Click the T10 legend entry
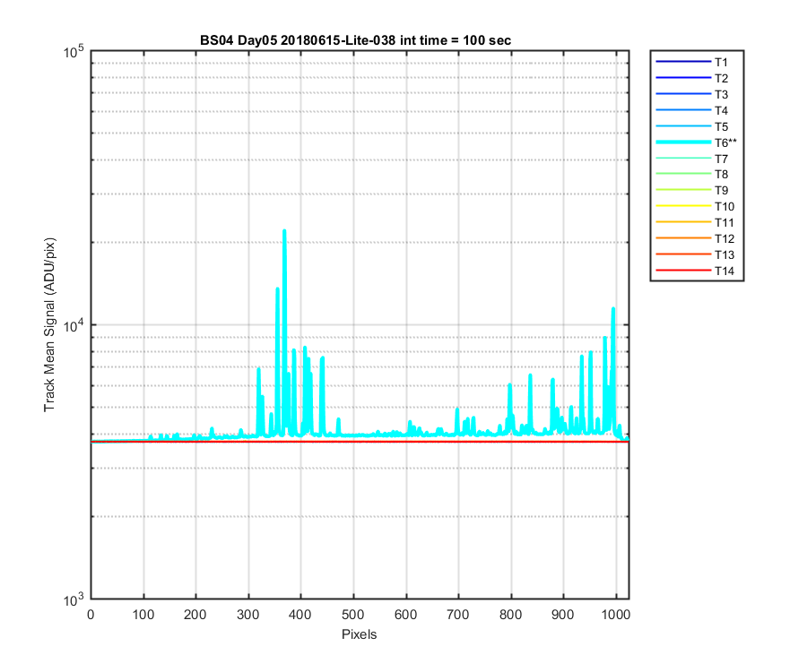The image size is (807, 672). 695,206
